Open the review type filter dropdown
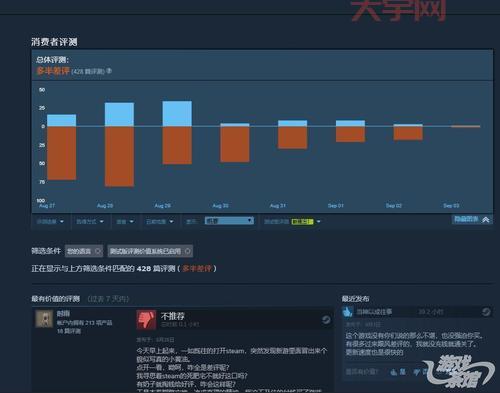 [50, 222]
